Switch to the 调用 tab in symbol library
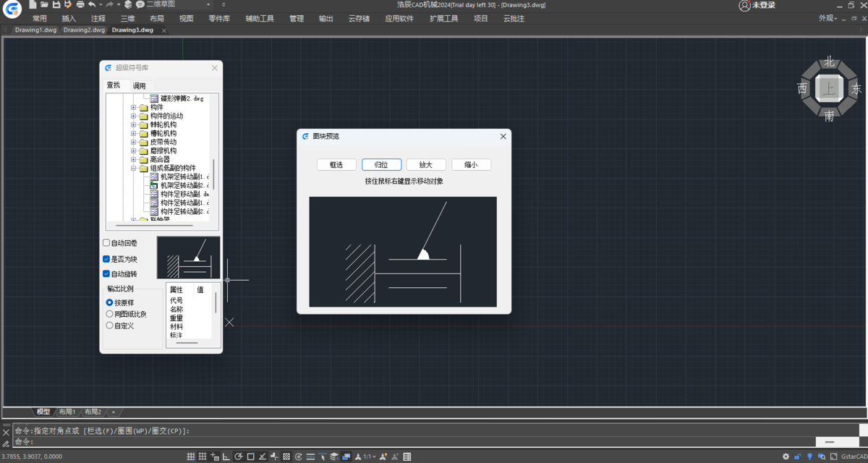Image resolution: width=868 pixels, height=463 pixels. click(x=139, y=86)
